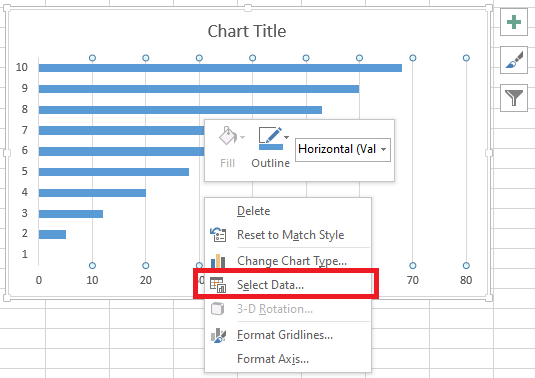
Task: Click the Select Data table icon
Action: [x=218, y=285]
